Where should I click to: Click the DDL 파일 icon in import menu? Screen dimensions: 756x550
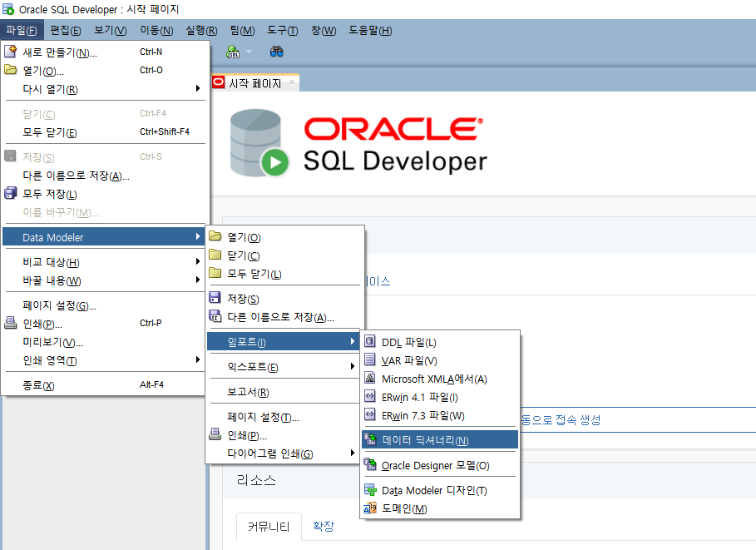point(370,342)
